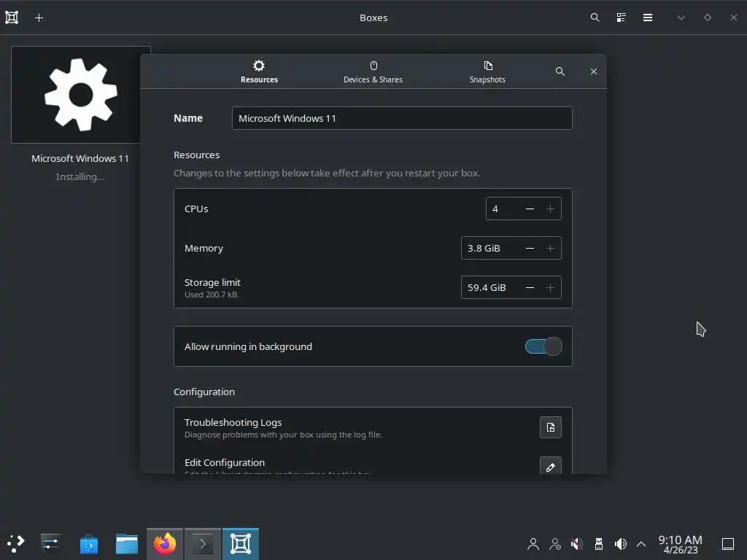The image size is (747, 560).
Task: Open the Snapshots tab
Action: (x=487, y=72)
